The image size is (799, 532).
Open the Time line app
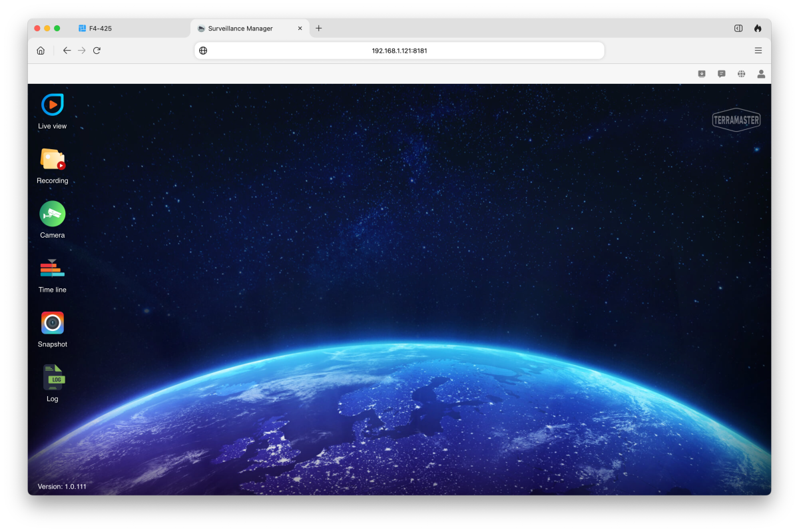coord(52,268)
